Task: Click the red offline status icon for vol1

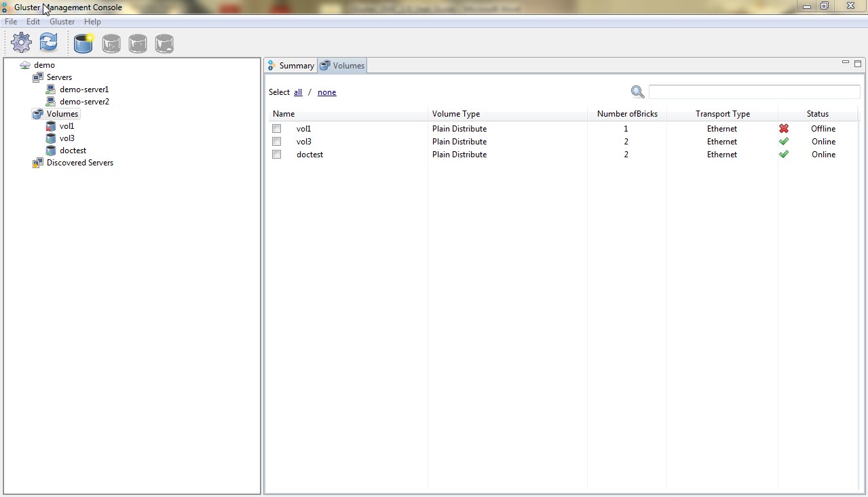Action: [x=784, y=129]
